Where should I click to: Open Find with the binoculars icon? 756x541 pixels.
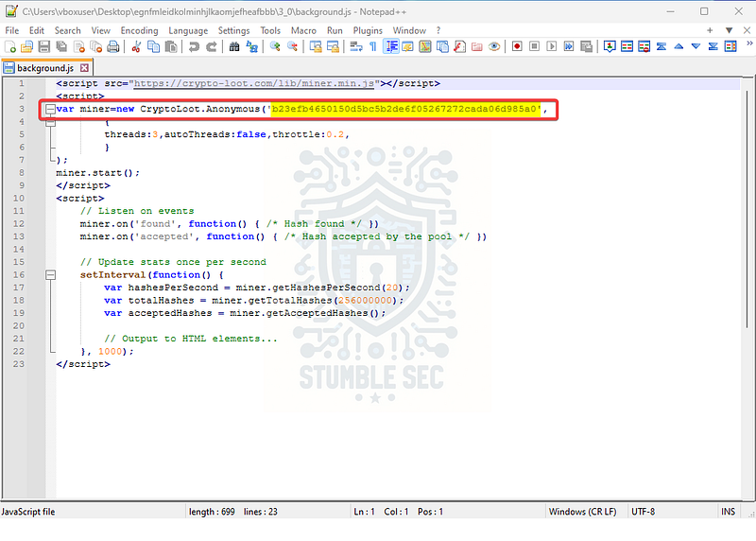(234, 46)
